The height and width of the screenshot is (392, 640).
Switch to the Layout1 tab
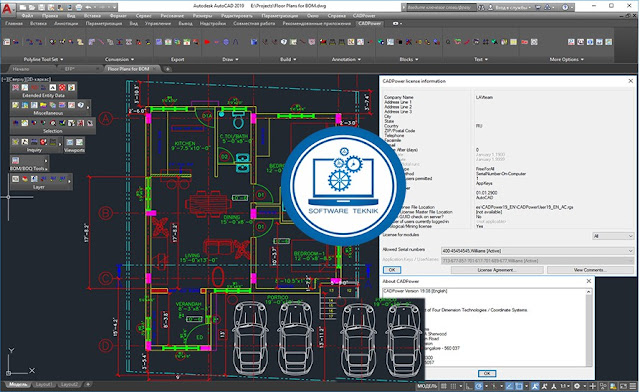click(x=43, y=385)
